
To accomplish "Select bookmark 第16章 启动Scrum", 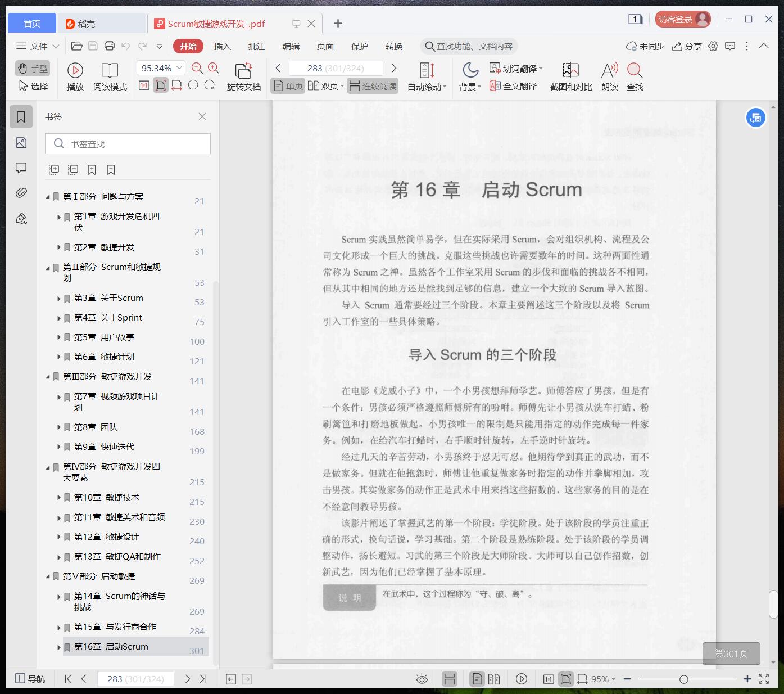I will [x=111, y=647].
